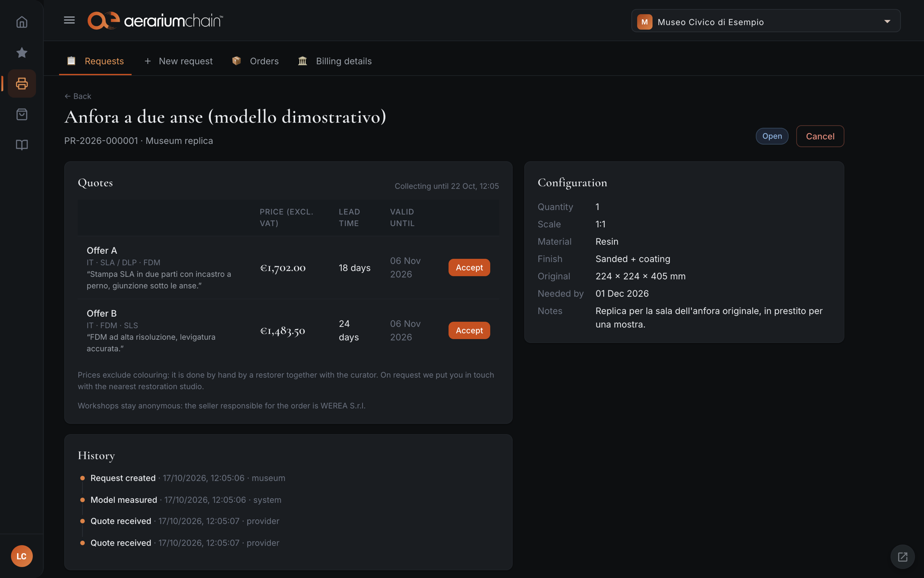Click the 18 days lead time
Image resolution: width=924 pixels, height=578 pixels.
(354, 268)
